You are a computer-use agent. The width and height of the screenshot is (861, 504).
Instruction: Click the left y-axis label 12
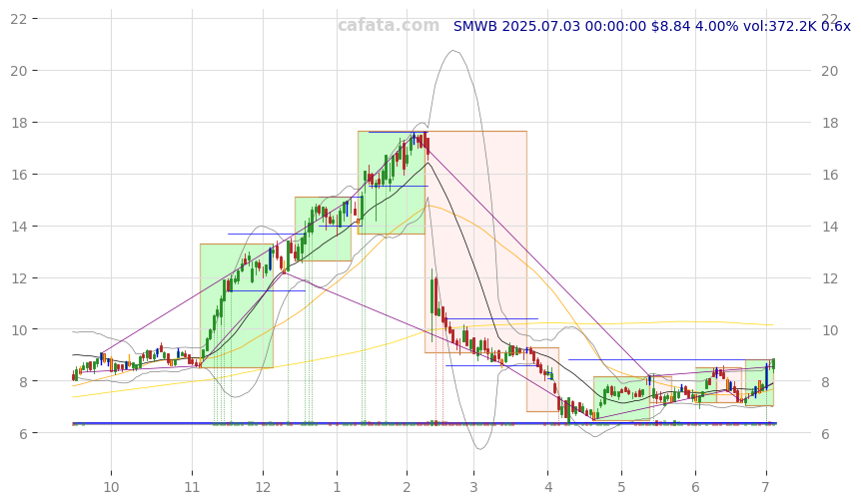(19, 278)
